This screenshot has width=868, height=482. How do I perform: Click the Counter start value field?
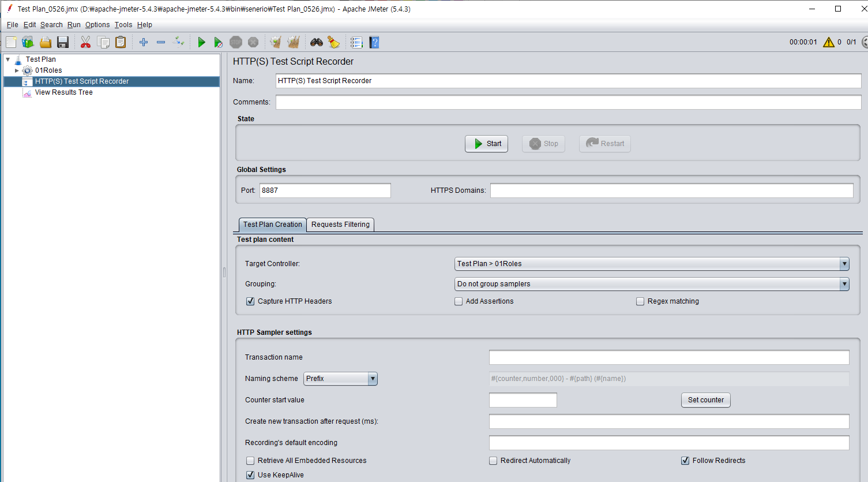[523, 400]
